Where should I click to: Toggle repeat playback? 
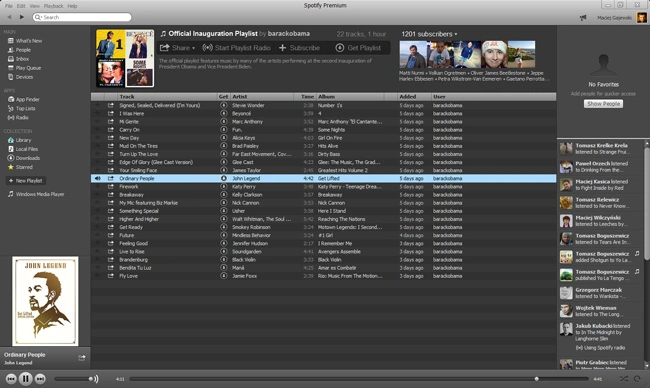click(637, 378)
